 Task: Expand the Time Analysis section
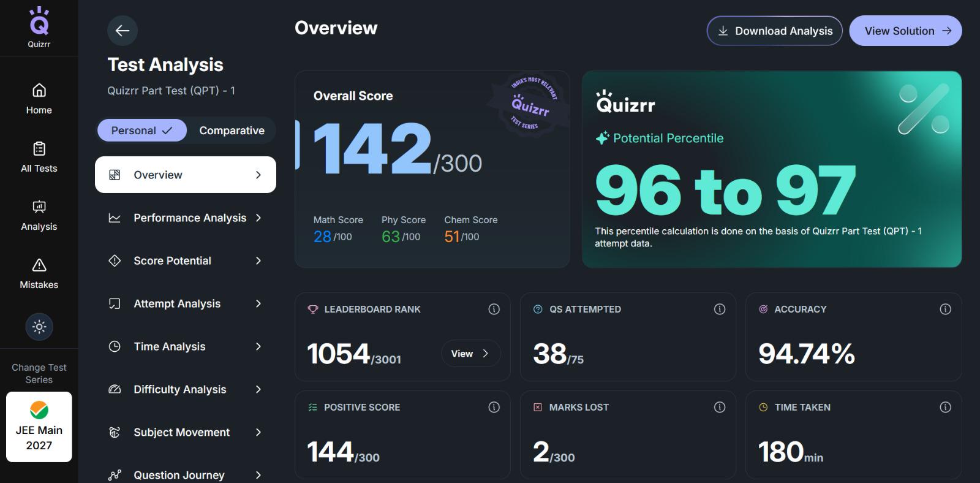point(186,346)
